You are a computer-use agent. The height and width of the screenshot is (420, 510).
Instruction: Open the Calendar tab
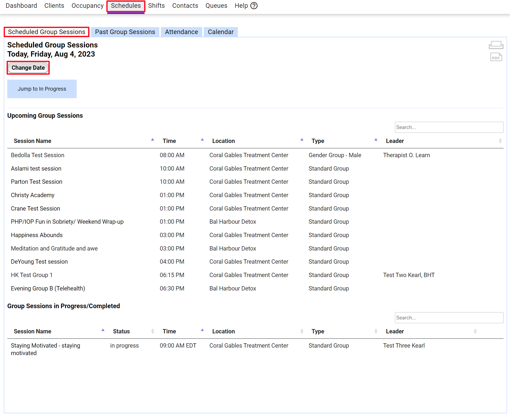220,32
